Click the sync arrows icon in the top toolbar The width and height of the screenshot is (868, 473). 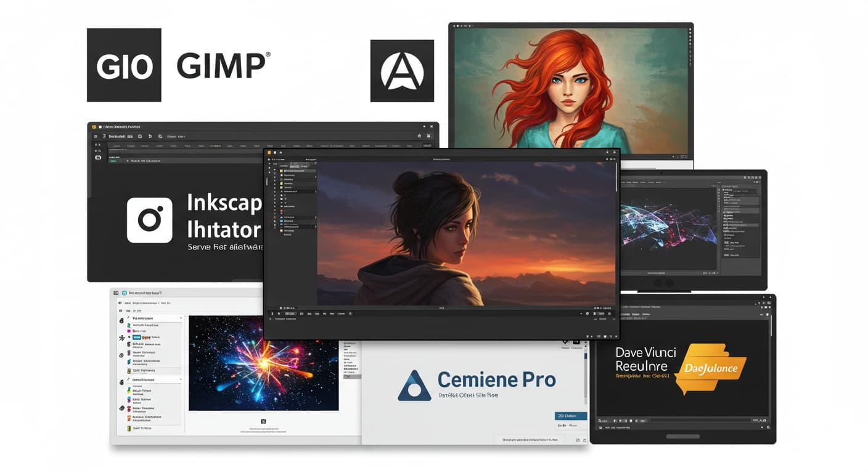[x=160, y=135]
